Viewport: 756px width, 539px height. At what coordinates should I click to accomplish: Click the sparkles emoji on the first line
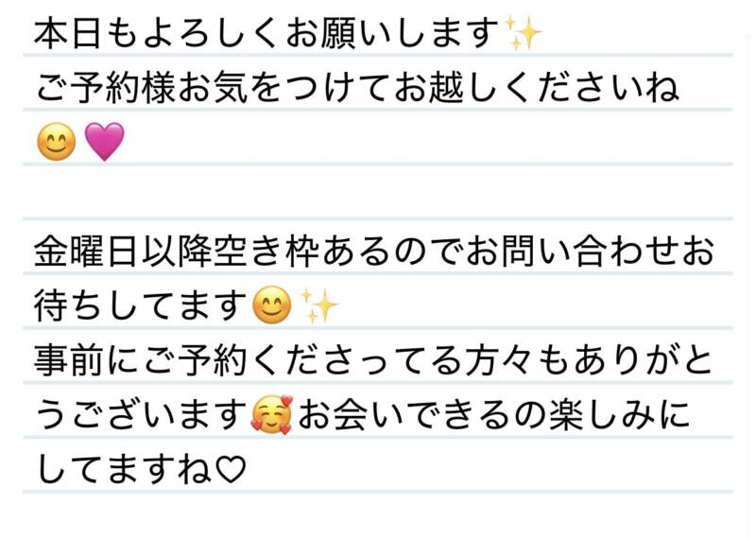coord(523,33)
